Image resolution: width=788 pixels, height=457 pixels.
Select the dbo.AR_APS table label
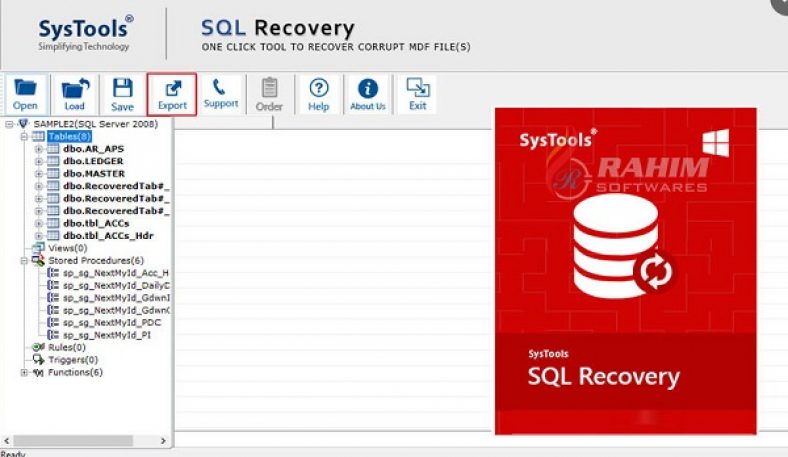tap(93, 149)
